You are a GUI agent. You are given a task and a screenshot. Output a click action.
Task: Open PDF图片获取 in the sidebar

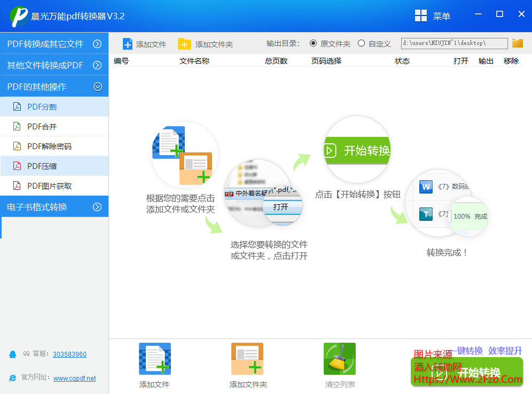click(49, 186)
